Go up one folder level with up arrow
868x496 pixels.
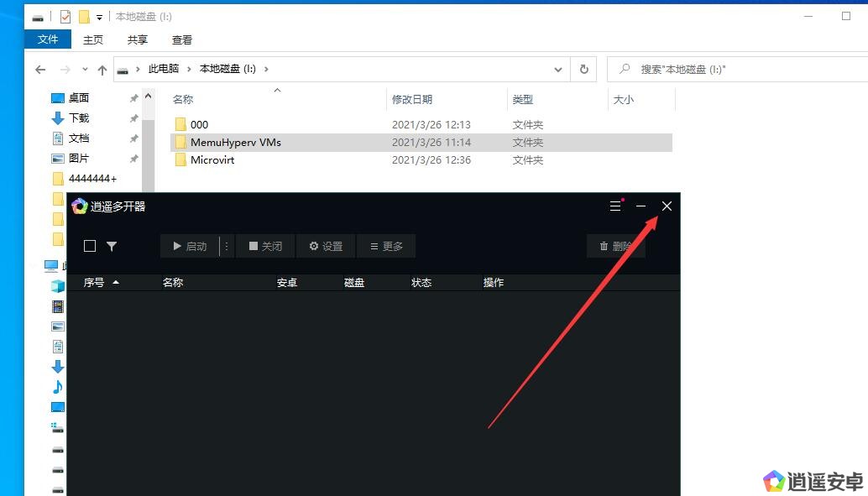pyautogui.click(x=102, y=70)
